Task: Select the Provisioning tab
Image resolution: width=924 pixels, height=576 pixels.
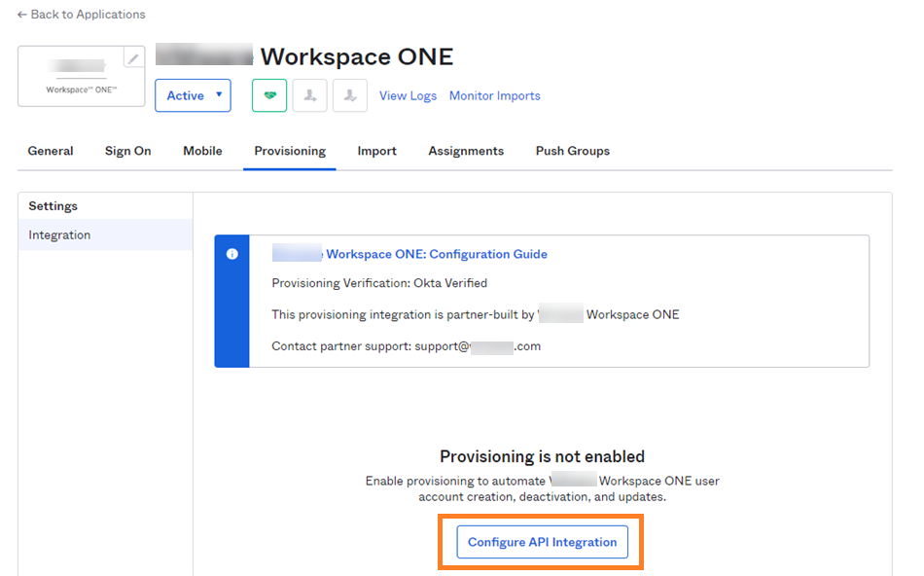Action: 290,151
